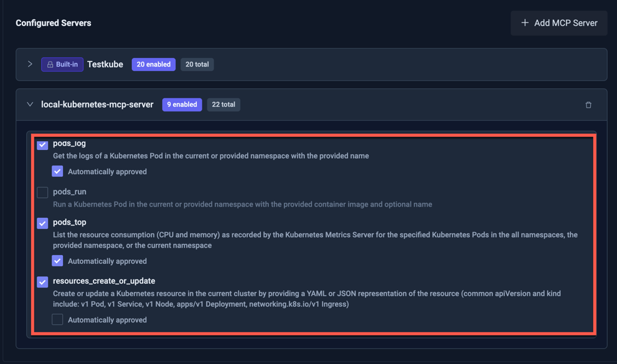Disable the pods_top tool
The image size is (617, 364).
pyautogui.click(x=42, y=224)
